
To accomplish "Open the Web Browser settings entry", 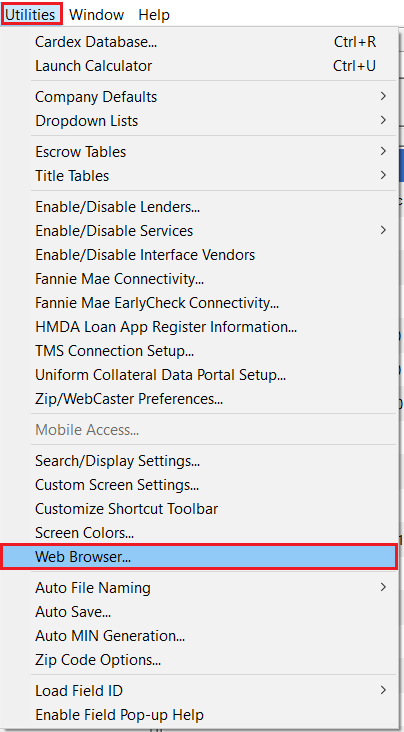I will click(x=199, y=556).
